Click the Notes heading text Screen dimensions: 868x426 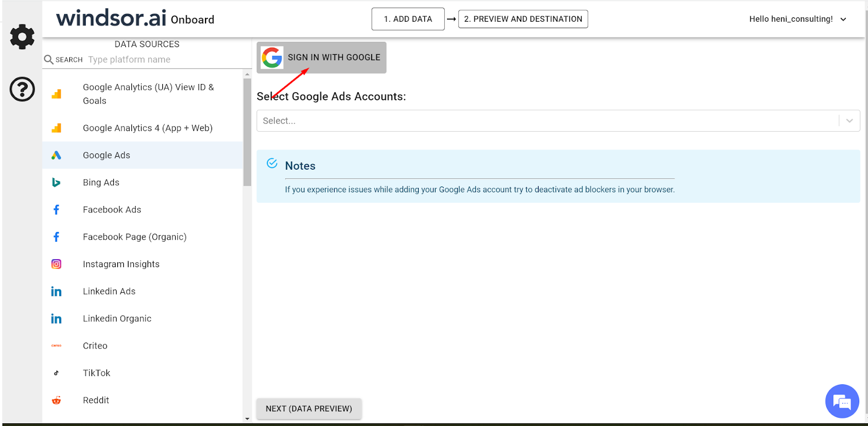pyautogui.click(x=300, y=166)
